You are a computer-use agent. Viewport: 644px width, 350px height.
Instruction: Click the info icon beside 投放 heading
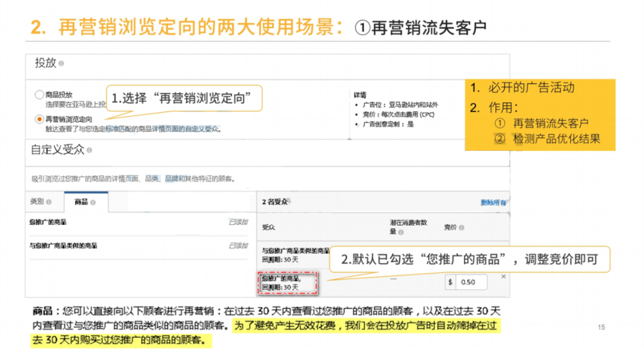(x=61, y=63)
